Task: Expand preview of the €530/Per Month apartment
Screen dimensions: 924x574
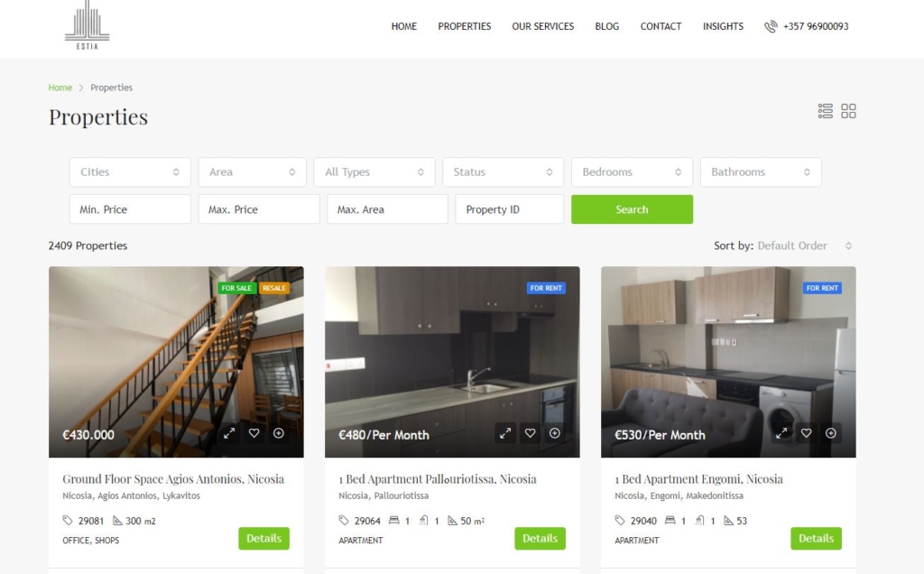Action: 781,433
